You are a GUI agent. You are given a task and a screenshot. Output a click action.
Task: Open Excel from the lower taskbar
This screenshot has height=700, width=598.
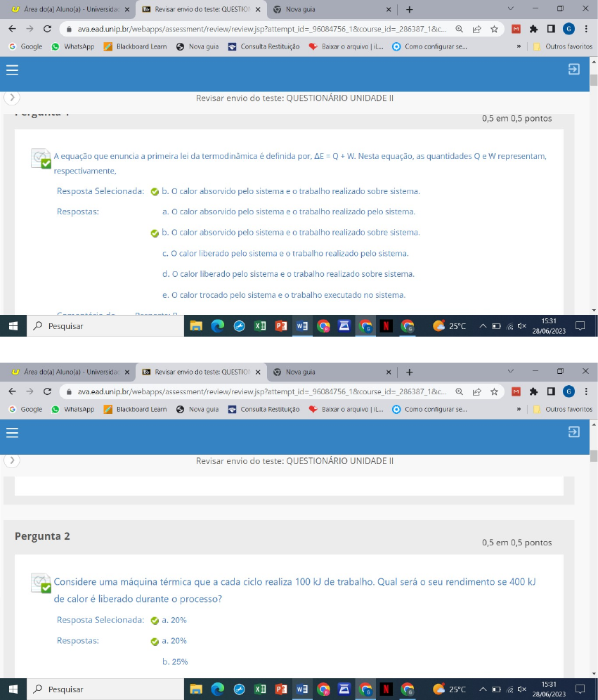point(260,689)
